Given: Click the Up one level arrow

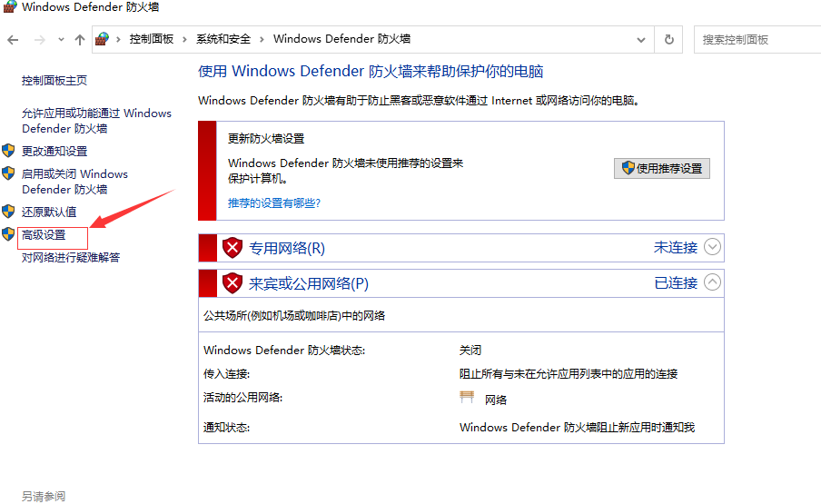Looking at the screenshot, I should [x=80, y=40].
